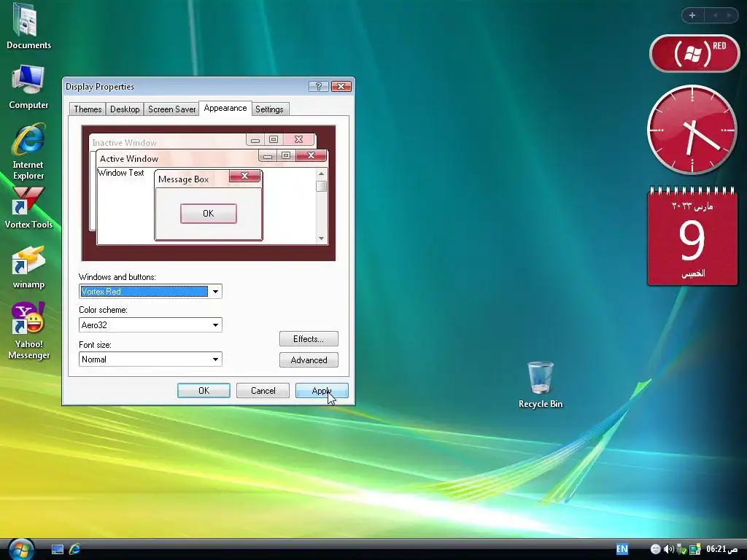Select the Yahoo! Messenger desktop shortcut
The image size is (747, 560).
[28, 331]
